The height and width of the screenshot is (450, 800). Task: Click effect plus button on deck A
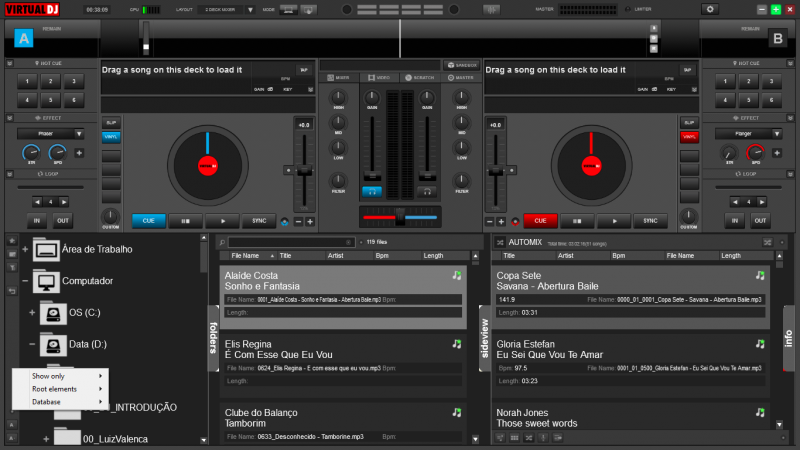click(x=79, y=153)
